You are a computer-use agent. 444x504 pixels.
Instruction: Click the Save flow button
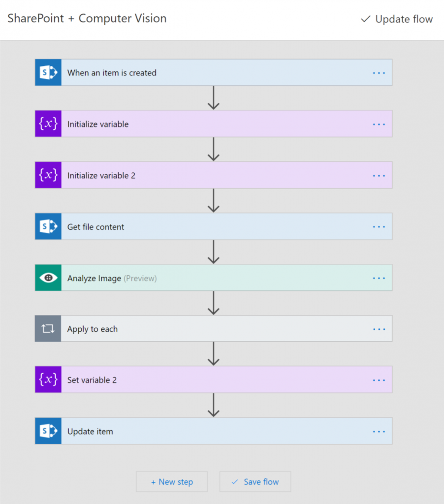click(255, 481)
